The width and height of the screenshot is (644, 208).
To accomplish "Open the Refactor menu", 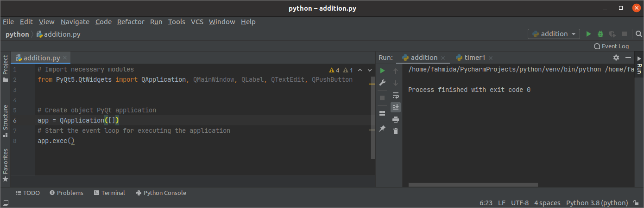I will (131, 22).
